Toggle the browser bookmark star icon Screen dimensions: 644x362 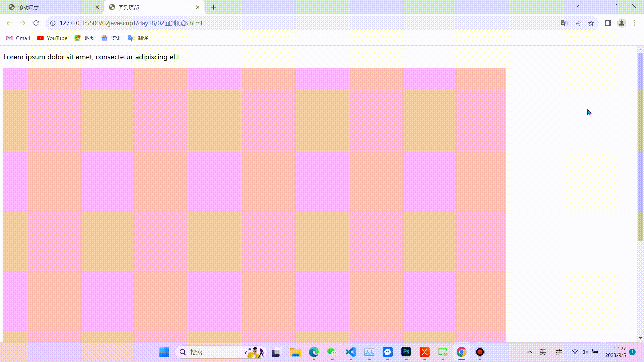pyautogui.click(x=591, y=23)
